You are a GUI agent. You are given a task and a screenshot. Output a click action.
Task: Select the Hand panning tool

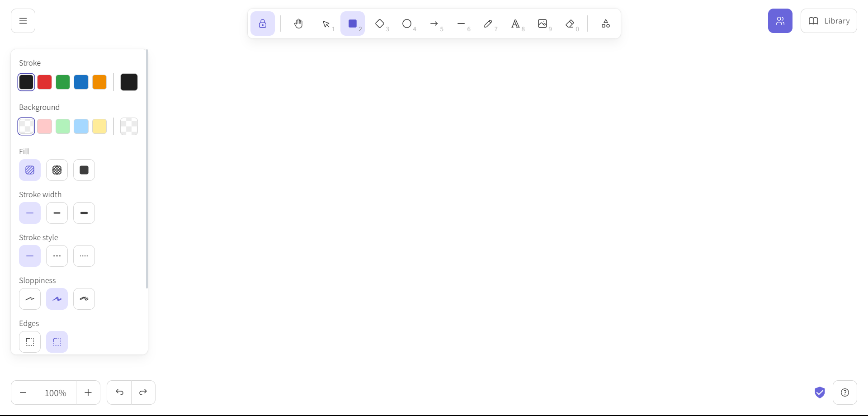298,24
